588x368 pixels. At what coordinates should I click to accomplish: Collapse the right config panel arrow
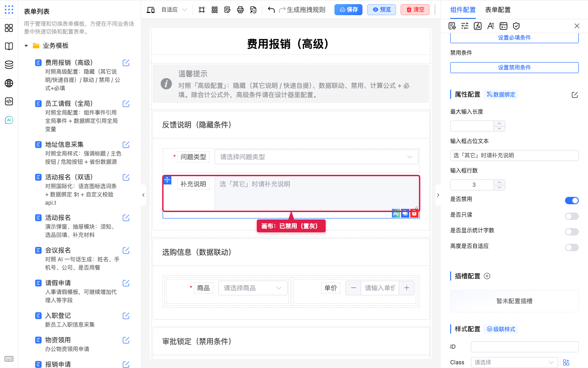(438, 195)
